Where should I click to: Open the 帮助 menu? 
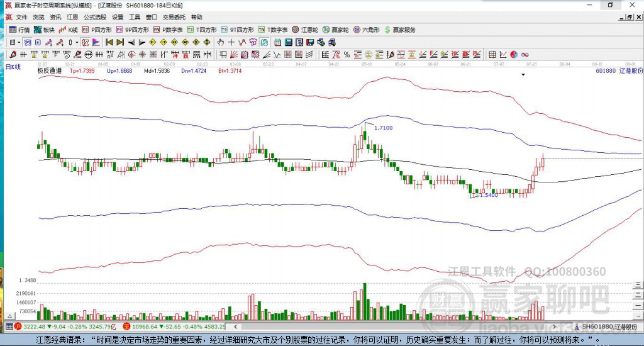pos(197,17)
